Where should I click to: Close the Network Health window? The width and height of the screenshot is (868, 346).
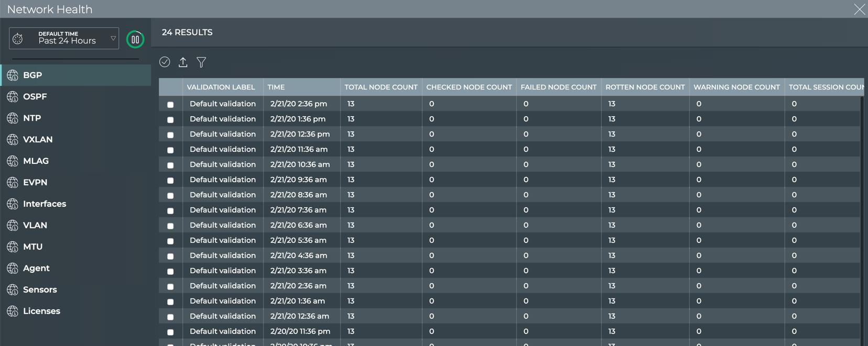(859, 9)
